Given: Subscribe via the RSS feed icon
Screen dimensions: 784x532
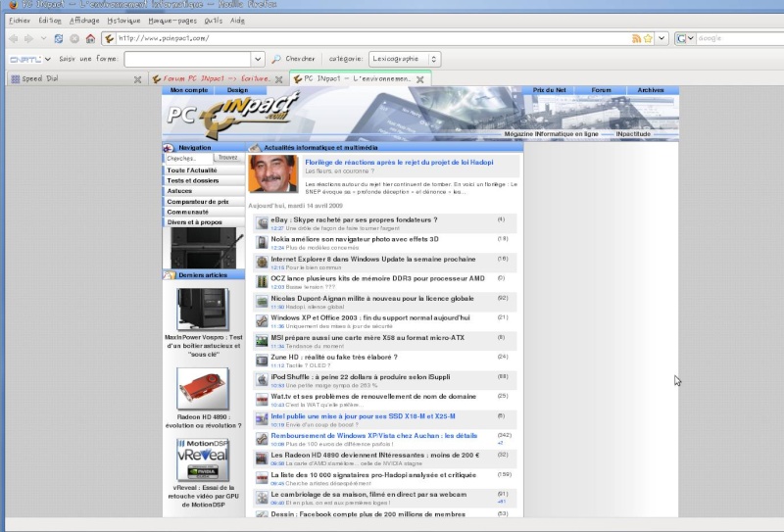Looking at the screenshot, I should click(636, 38).
